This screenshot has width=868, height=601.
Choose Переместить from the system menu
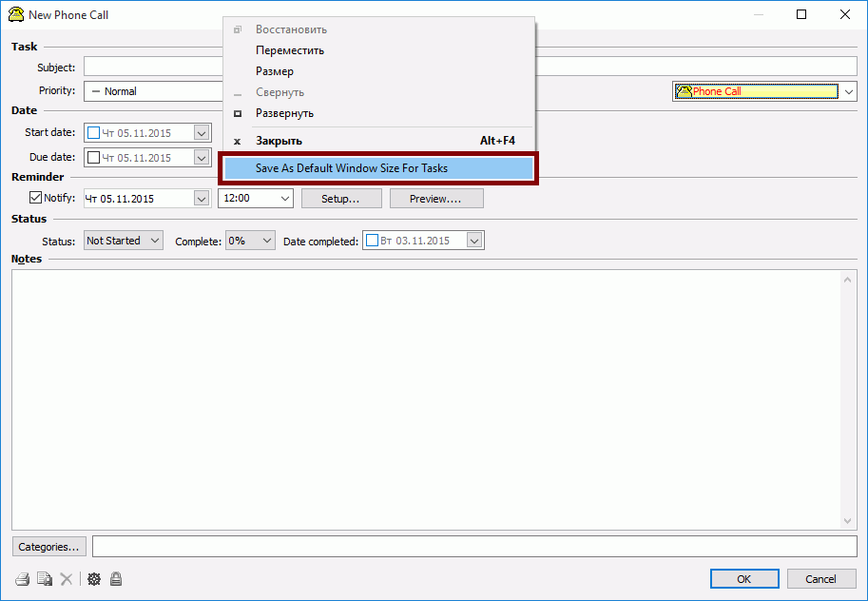[x=290, y=50]
